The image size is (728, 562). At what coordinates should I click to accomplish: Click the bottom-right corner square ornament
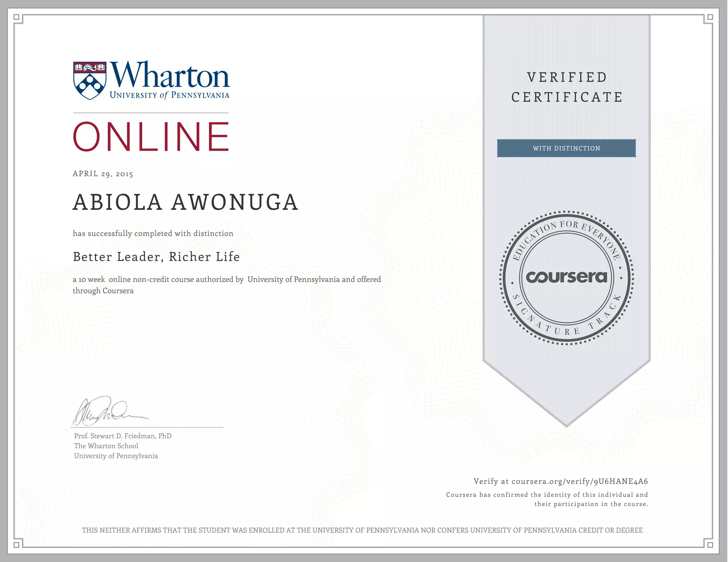710,545
